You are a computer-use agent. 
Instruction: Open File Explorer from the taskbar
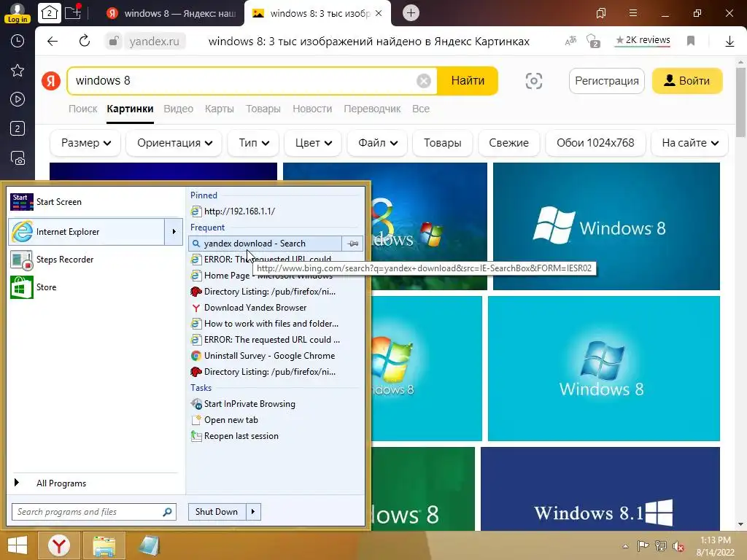click(x=104, y=545)
